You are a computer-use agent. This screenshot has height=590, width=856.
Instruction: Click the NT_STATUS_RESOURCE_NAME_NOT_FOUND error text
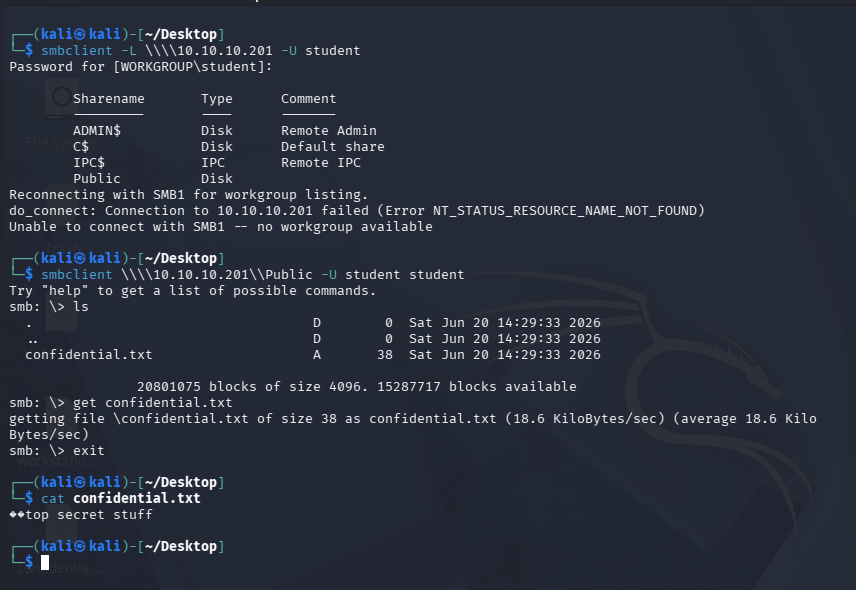565,211
